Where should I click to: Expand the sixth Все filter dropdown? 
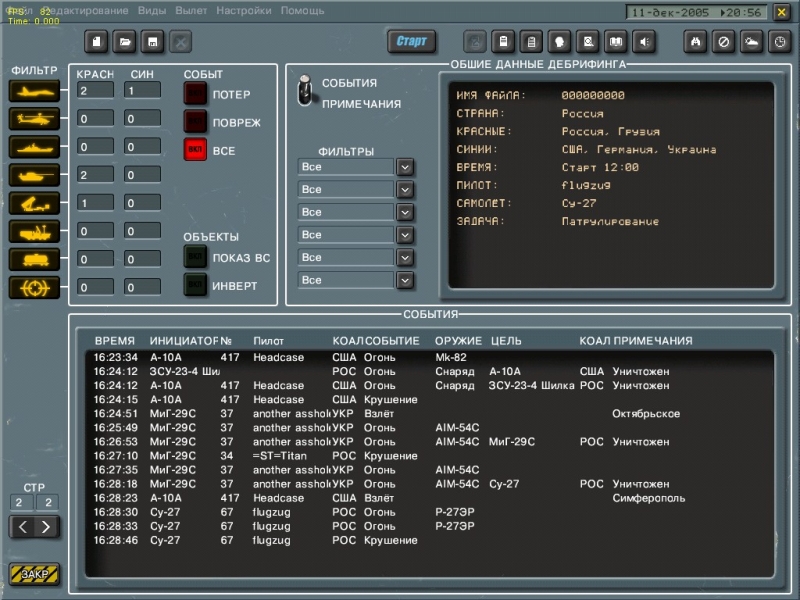tap(405, 280)
